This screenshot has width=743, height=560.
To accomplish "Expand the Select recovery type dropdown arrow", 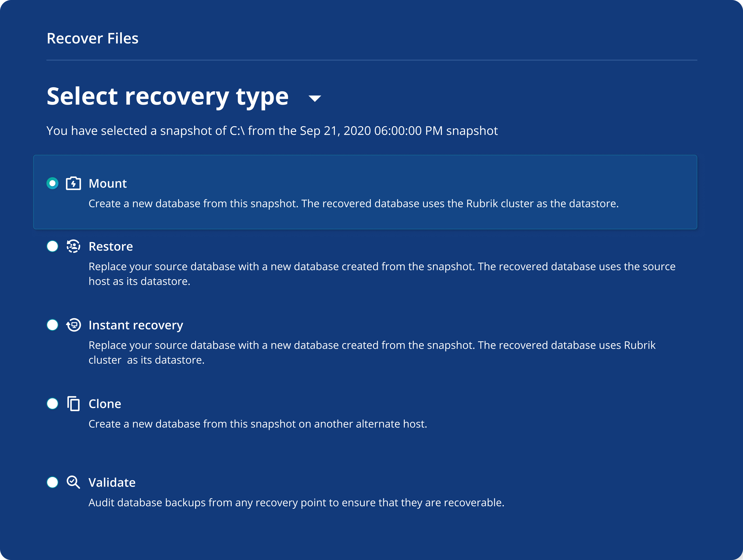I will [315, 98].
